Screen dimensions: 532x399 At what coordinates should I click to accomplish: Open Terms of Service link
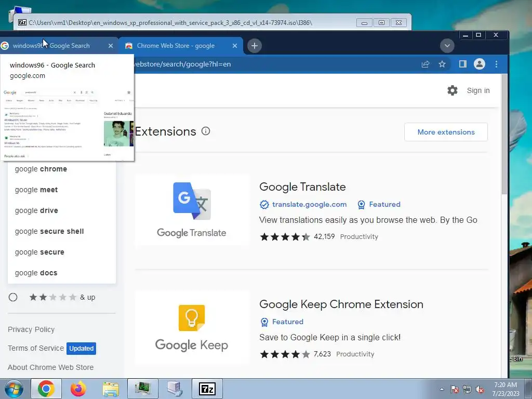click(x=36, y=348)
